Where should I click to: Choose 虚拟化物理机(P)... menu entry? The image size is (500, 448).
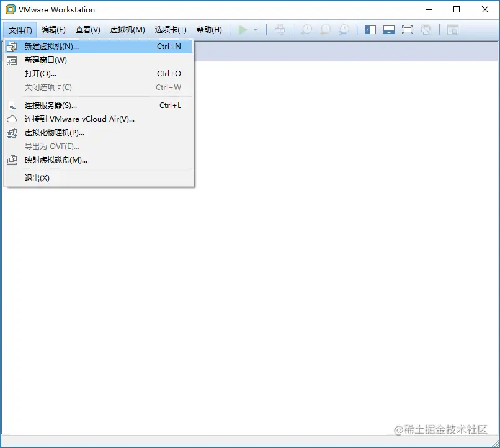click(99, 133)
